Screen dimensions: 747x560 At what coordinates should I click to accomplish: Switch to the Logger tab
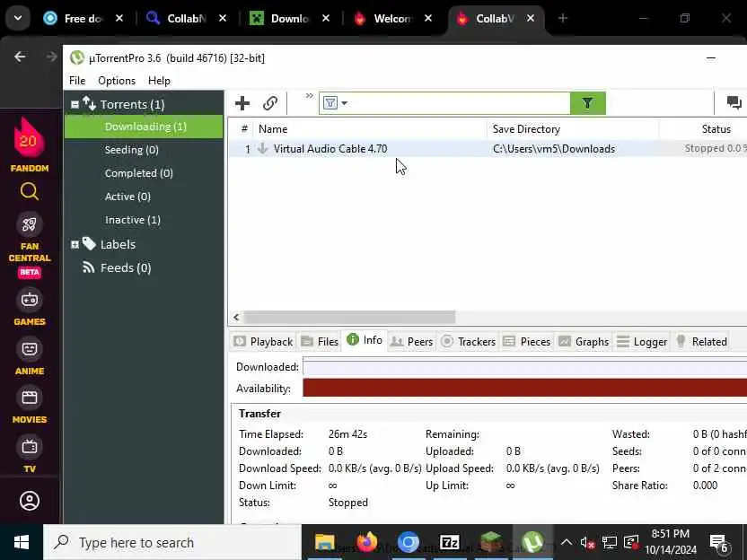point(642,342)
